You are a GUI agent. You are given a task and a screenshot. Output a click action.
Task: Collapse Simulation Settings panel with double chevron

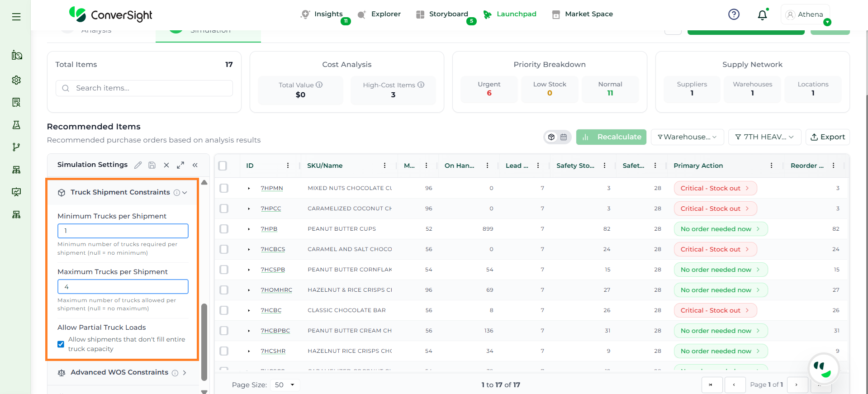coord(195,165)
